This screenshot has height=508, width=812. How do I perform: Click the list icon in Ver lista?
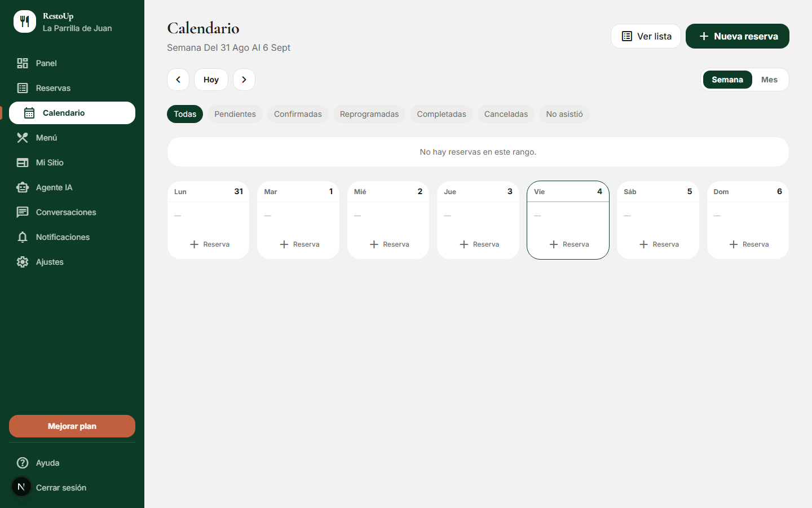tap(626, 36)
